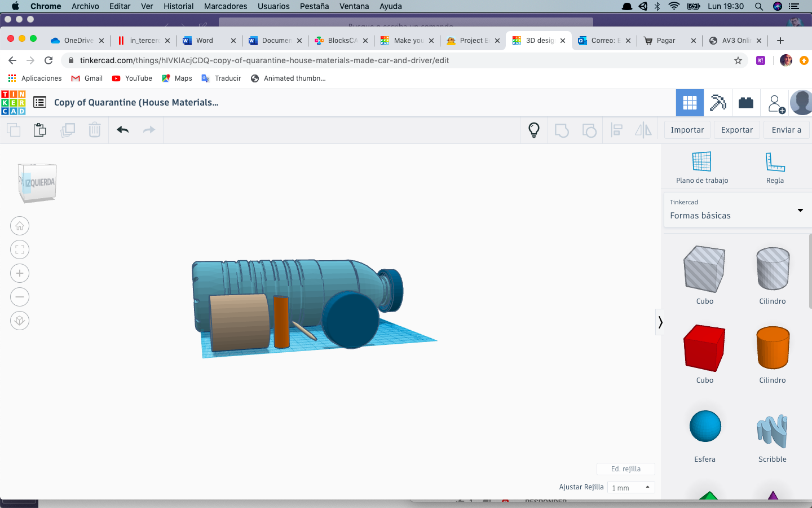Viewport: 812px width, 508px height.
Task: Click the Copy tool icon
Action: pos(14,130)
